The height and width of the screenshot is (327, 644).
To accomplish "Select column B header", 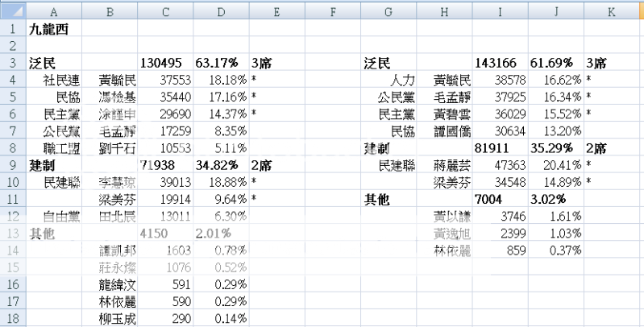I will 110,11.
